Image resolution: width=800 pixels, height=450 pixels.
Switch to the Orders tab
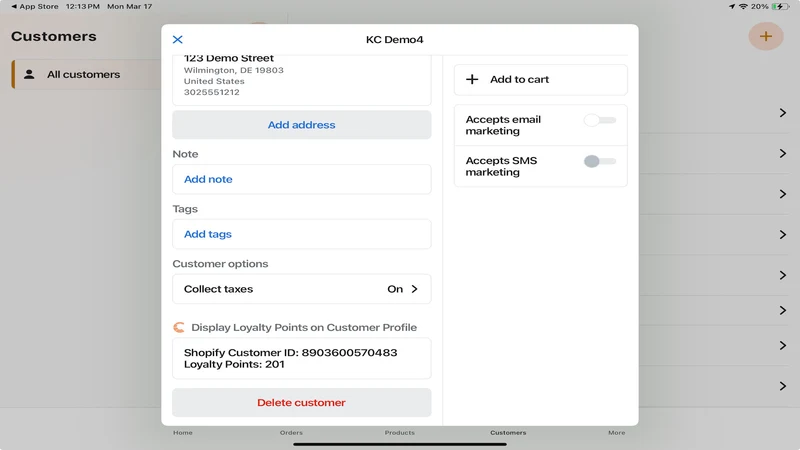click(x=291, y=433)
